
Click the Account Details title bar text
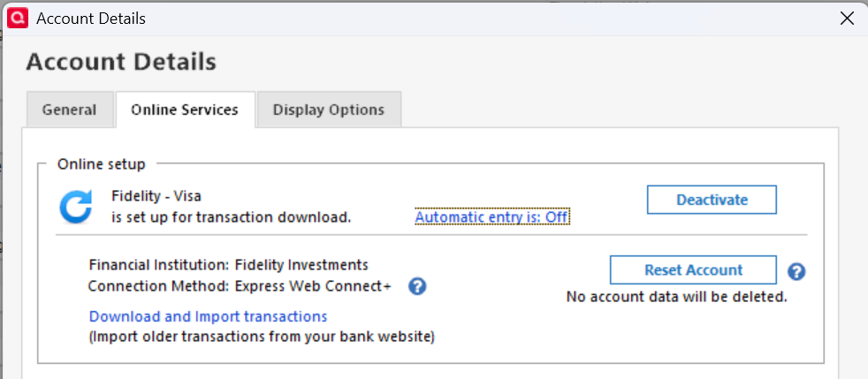(x=91, y=18)
